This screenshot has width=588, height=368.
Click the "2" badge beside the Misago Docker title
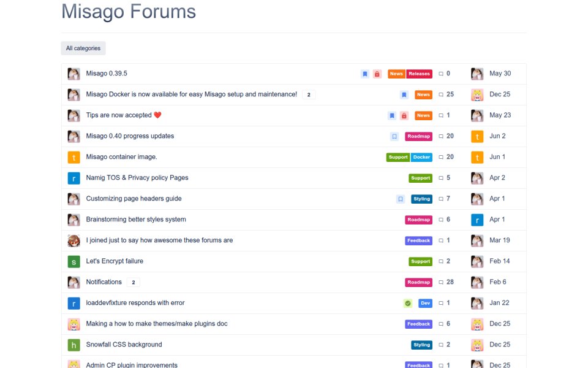309,94
